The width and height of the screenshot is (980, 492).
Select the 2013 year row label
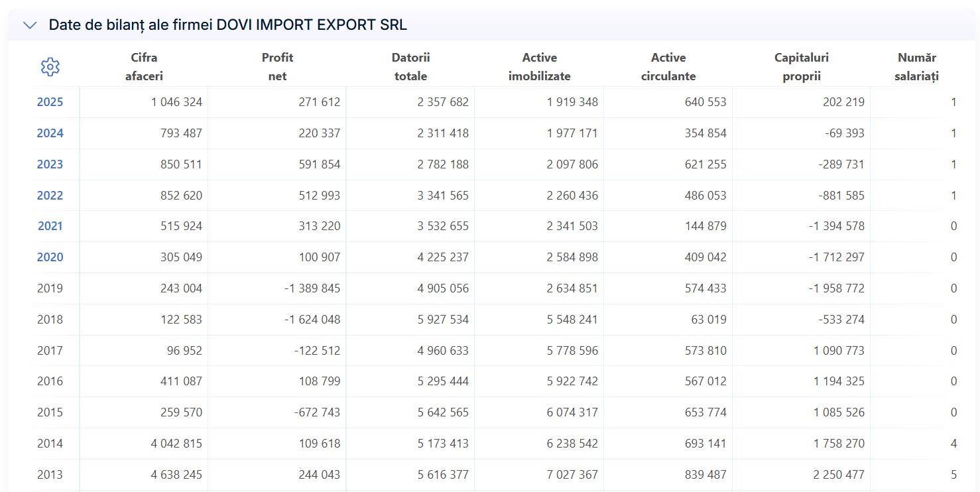click(x=50, y=475)
